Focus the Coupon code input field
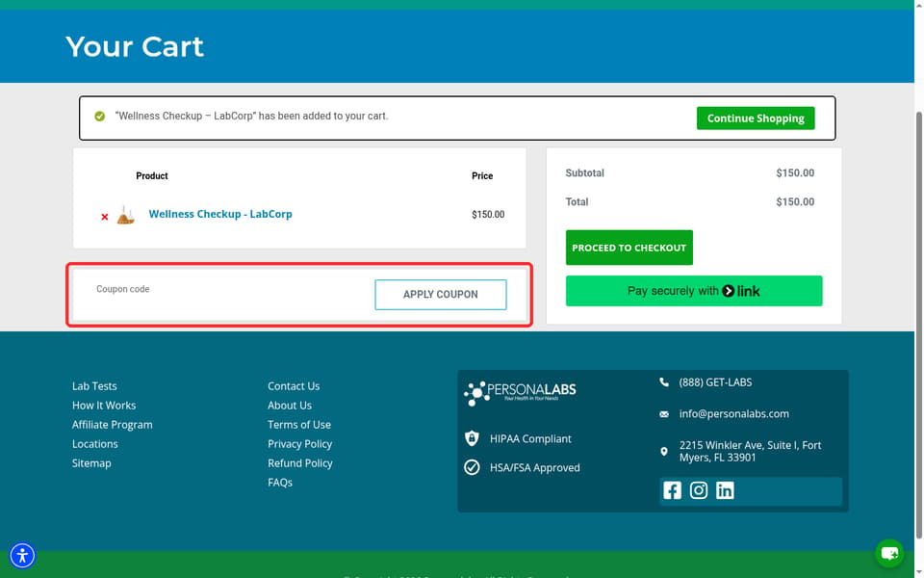This screenshot has height=578, width=924. pos(230,290)
